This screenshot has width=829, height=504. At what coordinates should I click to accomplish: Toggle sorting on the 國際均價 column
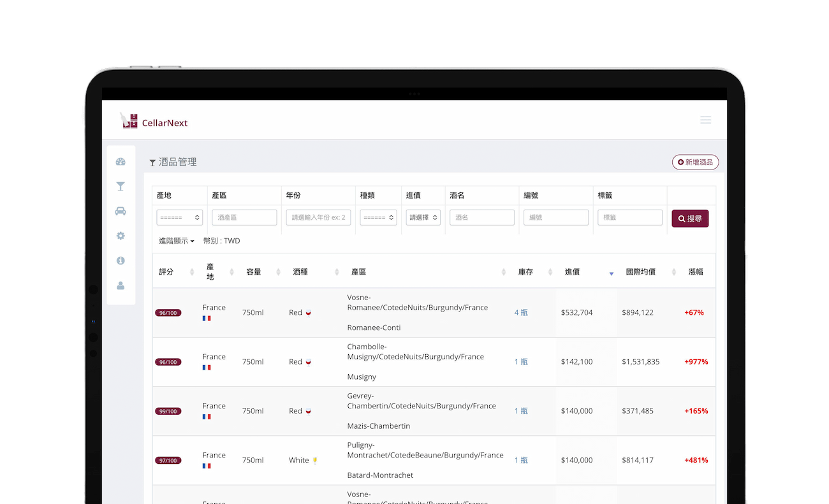click(x=673, y=271)
